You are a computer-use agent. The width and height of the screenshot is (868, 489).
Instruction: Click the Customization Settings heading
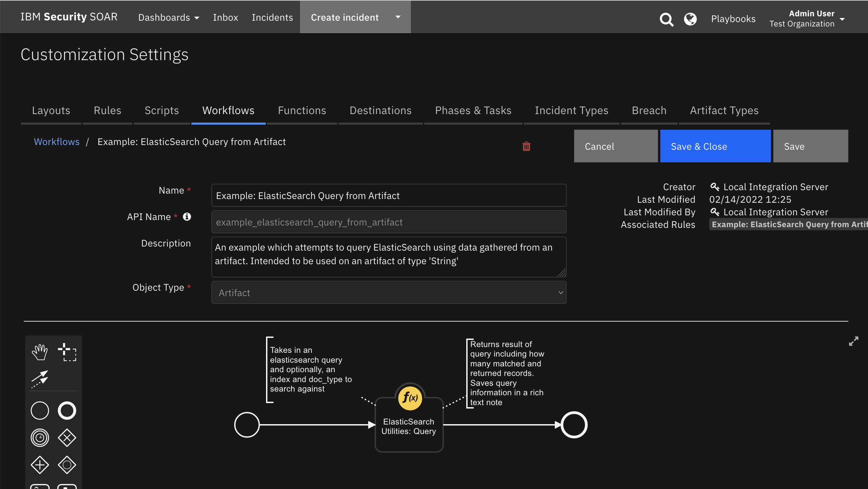point(105,55)
